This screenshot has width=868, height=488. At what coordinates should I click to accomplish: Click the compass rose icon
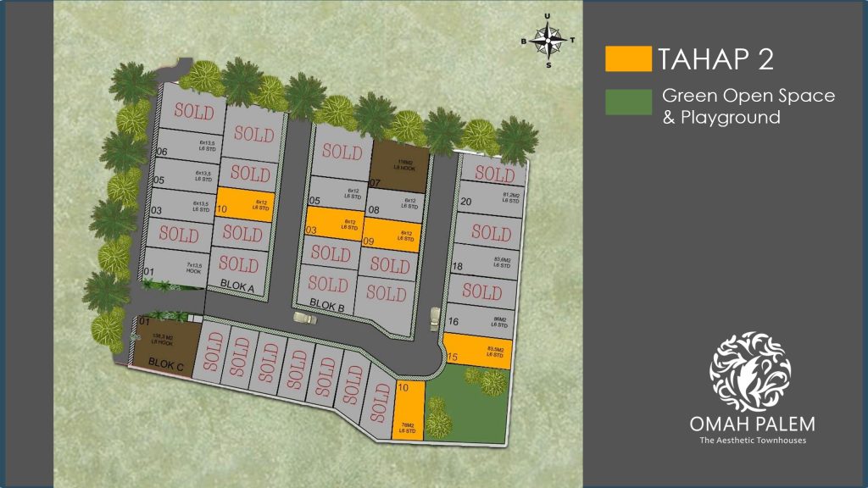coord(549,41)
